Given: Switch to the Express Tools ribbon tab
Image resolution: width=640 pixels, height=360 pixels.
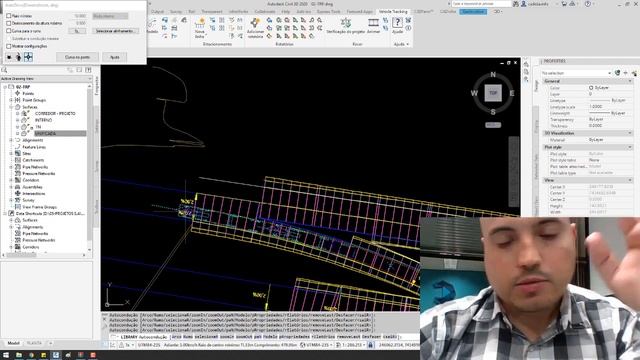Looking at the screenshot, I should pyautogui.click(x=328, y=12).
